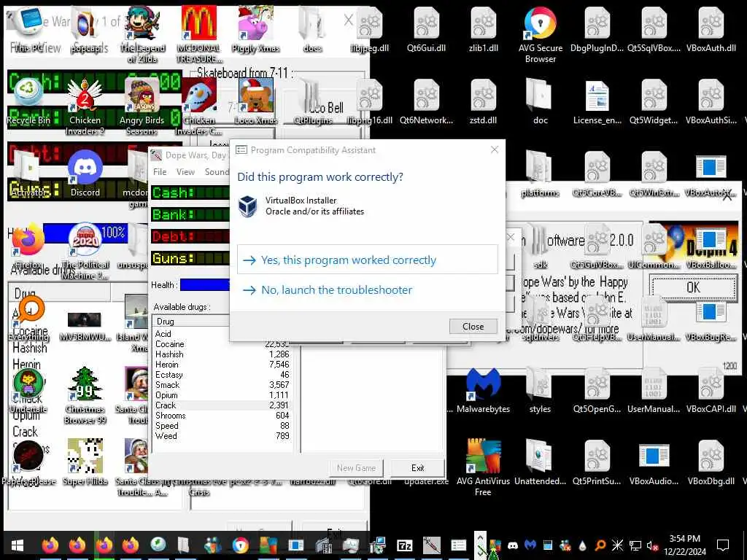Select the Unattended... folder icon
The width and height of the screenshot is (747, 560).
pyautogui.click(x=541, y=462)
